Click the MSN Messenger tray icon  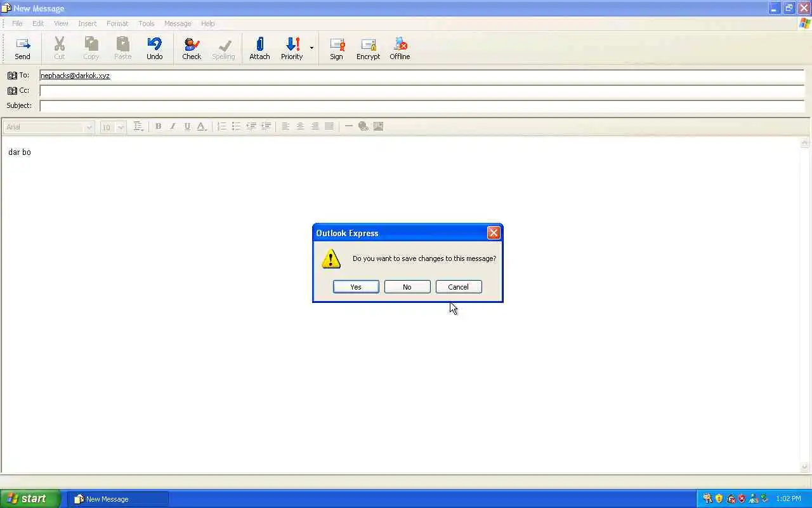(x=753, y=499)
